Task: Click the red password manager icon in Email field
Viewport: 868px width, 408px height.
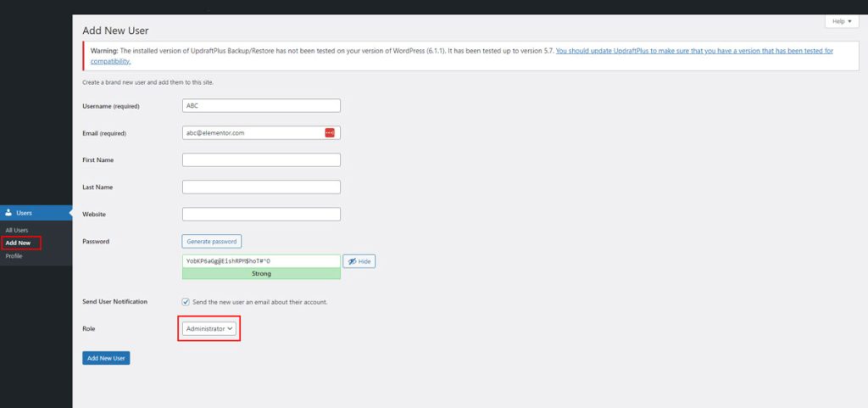Action: click(x=330, y=133)
